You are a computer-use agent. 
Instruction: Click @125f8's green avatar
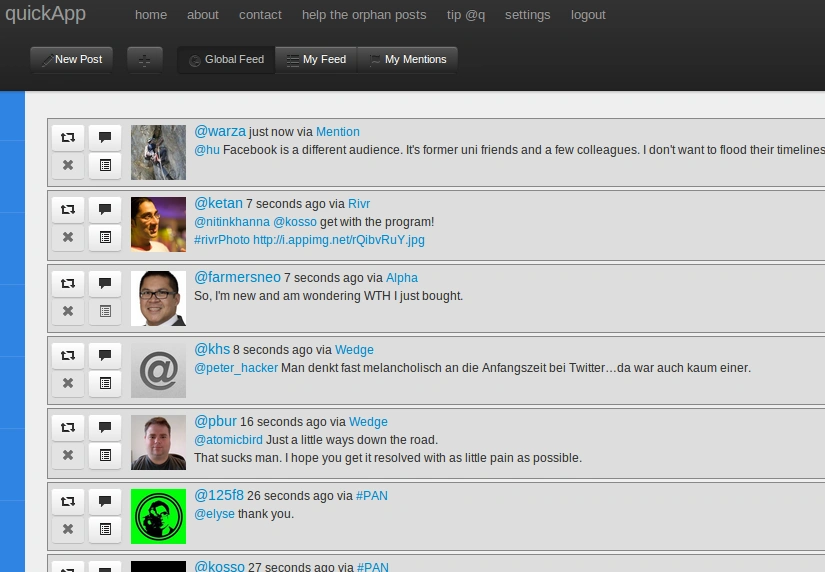pyautogui.click(x=158, y=517)
